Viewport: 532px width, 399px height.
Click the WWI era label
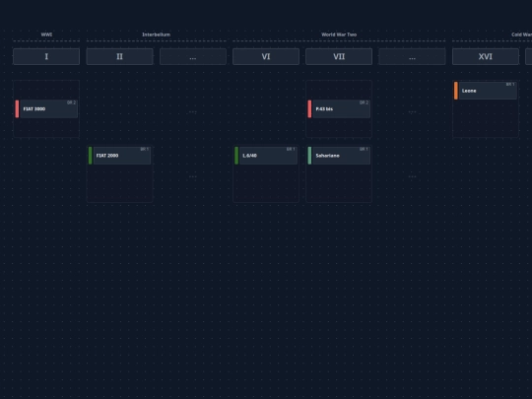[x=46, y=34]
